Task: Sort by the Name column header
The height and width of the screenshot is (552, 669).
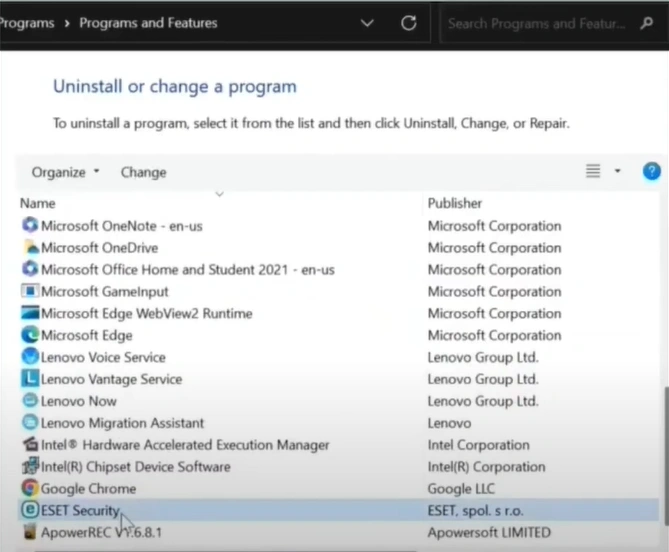Action: 38,203
